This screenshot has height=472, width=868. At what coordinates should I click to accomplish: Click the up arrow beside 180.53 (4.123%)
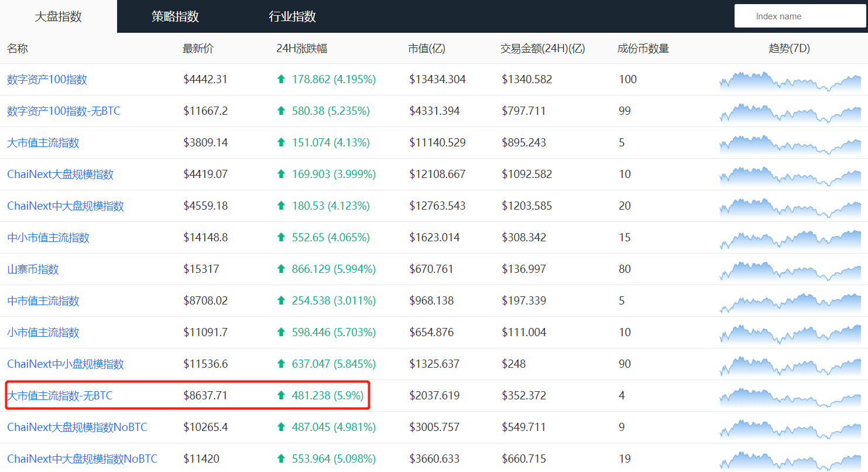(282, 206)
